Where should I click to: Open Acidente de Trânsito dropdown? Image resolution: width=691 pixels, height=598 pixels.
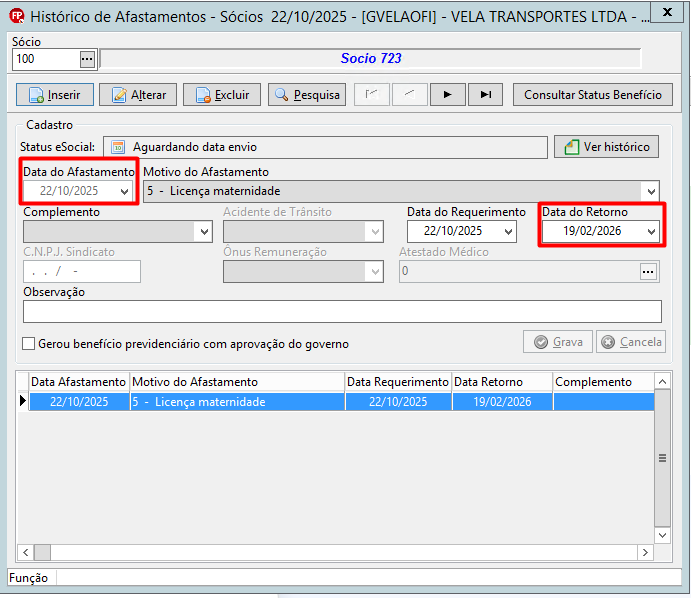[x=375, y=231]
